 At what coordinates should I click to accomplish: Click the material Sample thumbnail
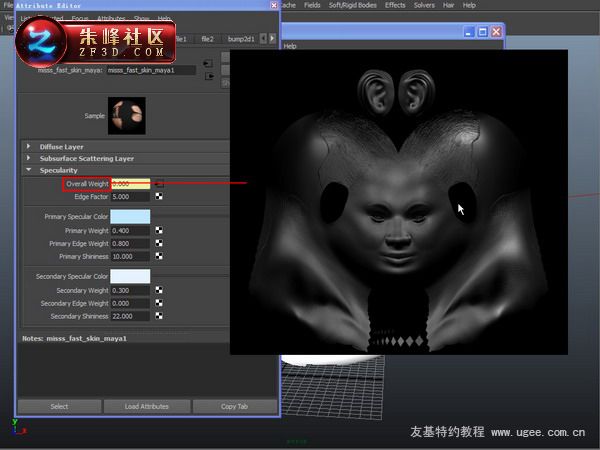tap(127, 116)
